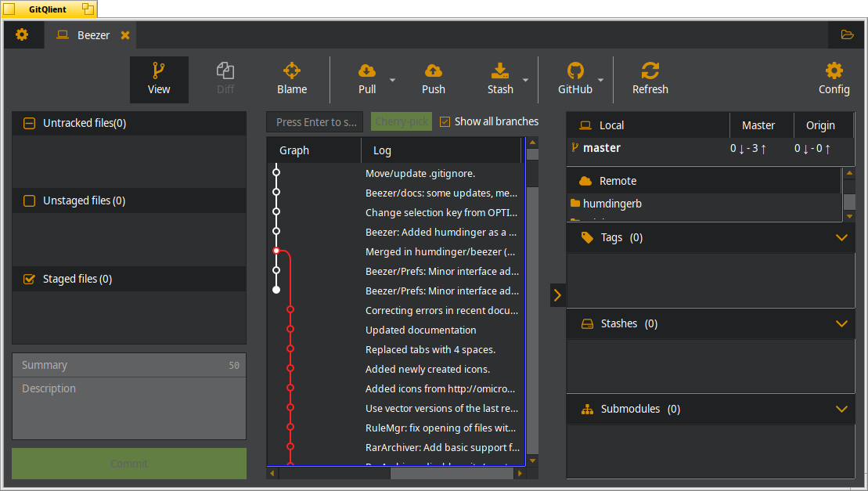Click the log's horizontal scrollbar right arrow

pyautogui.click(x=519, y=473)
